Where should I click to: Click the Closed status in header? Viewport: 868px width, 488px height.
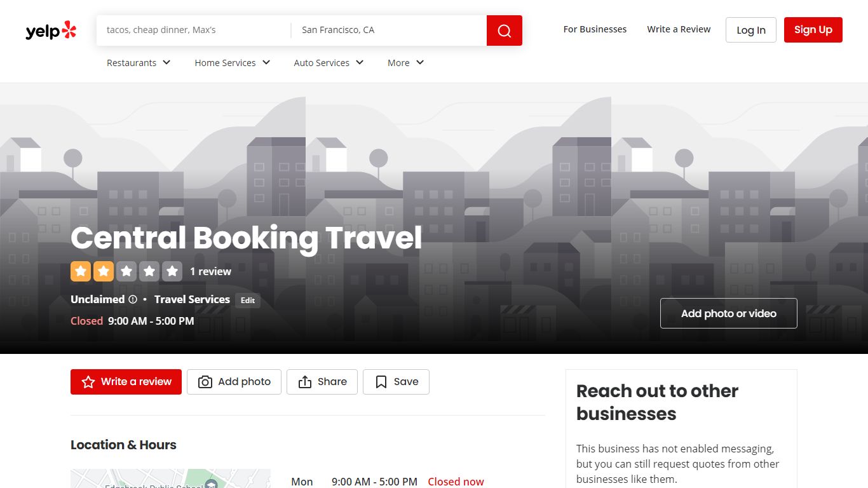[x=86, y=321]
